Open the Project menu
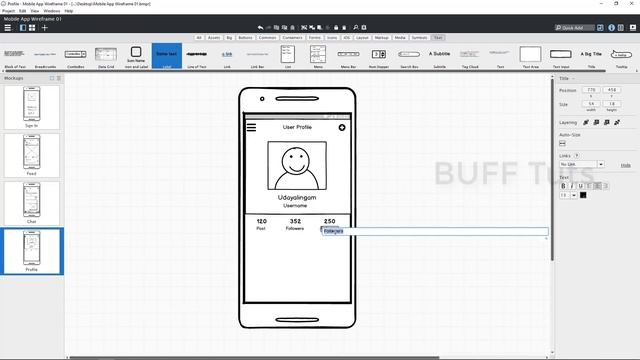640x360 pixels. [9, 11]
